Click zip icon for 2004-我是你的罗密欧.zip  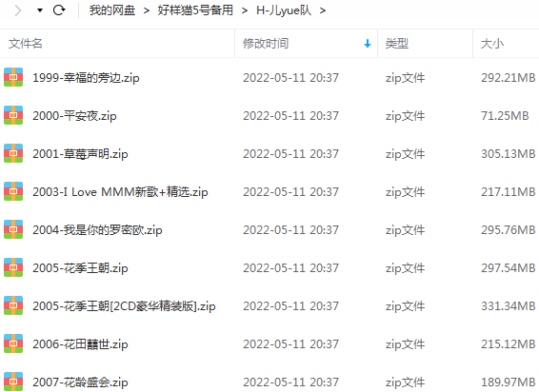tap(13, 229)
